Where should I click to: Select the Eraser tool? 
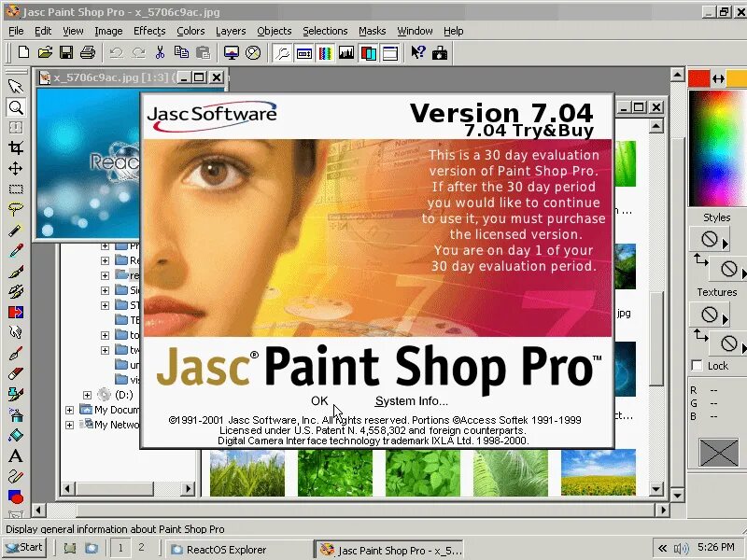pos(16,373)
